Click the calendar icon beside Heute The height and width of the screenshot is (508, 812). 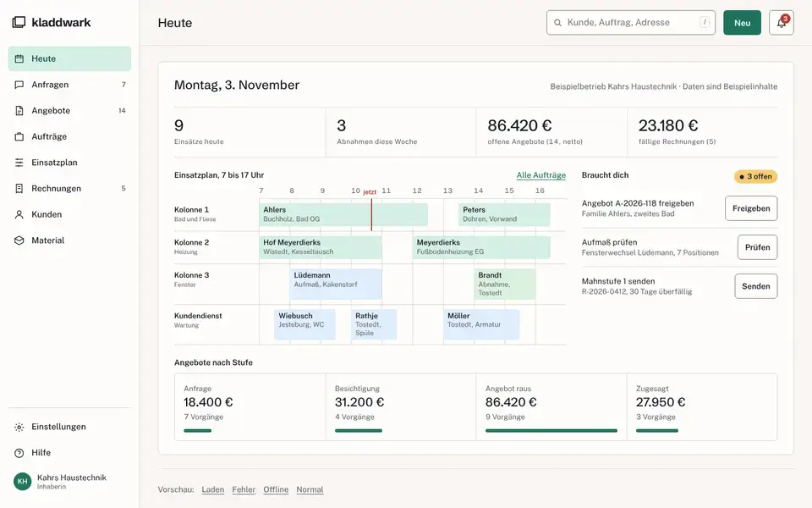click(19, 58)
